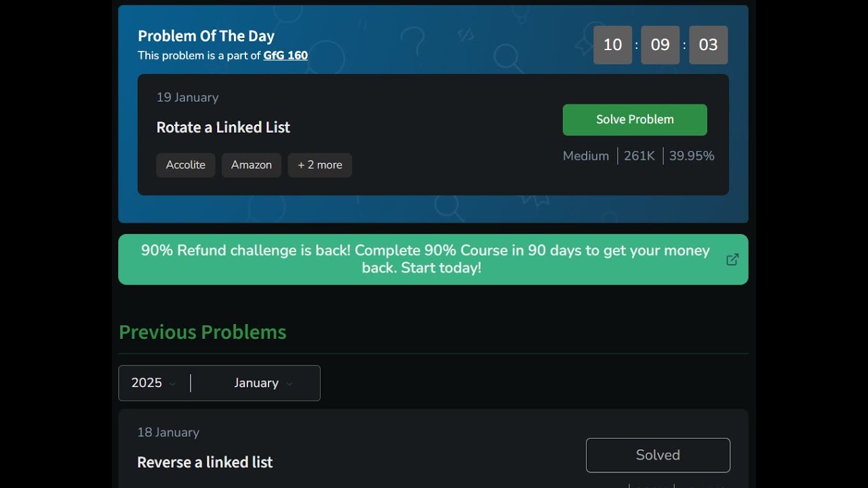Click the 'Previous Problems' section heading

point(202,332)
